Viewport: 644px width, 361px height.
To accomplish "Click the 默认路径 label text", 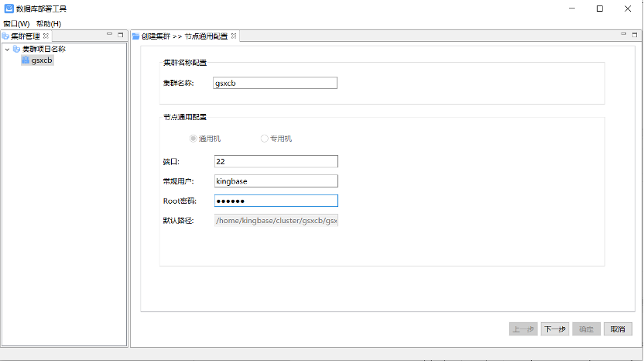I will coord(178,221).
